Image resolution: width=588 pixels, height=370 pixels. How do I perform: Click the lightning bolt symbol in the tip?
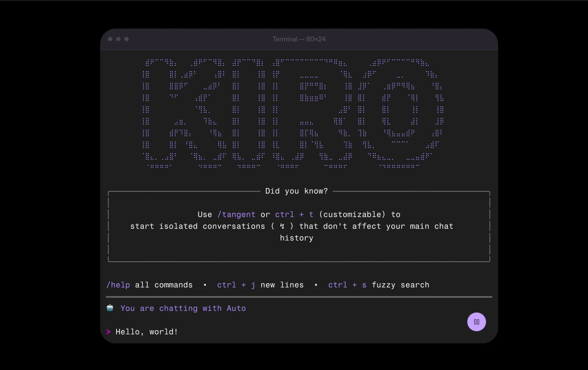pos(282,226)
